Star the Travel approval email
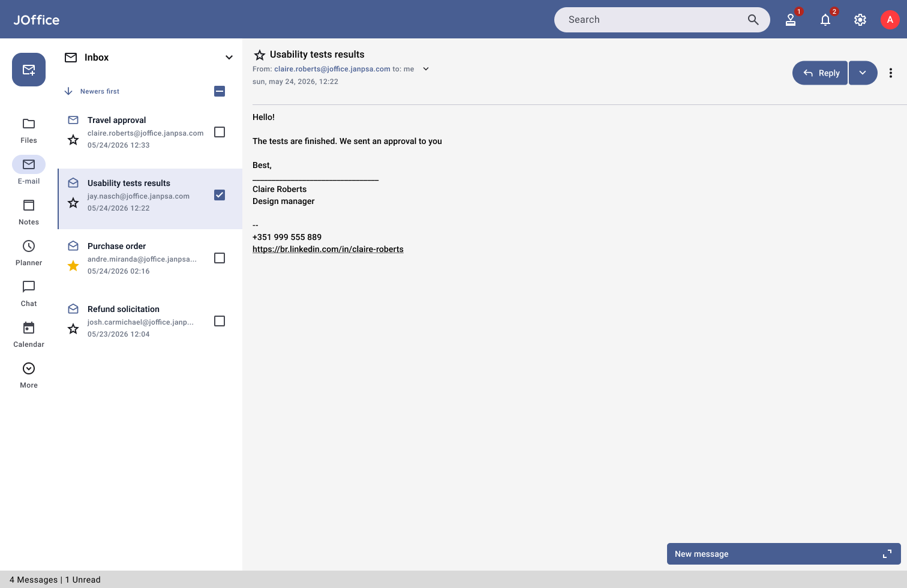The image size is (907, 588). (73, 140)
